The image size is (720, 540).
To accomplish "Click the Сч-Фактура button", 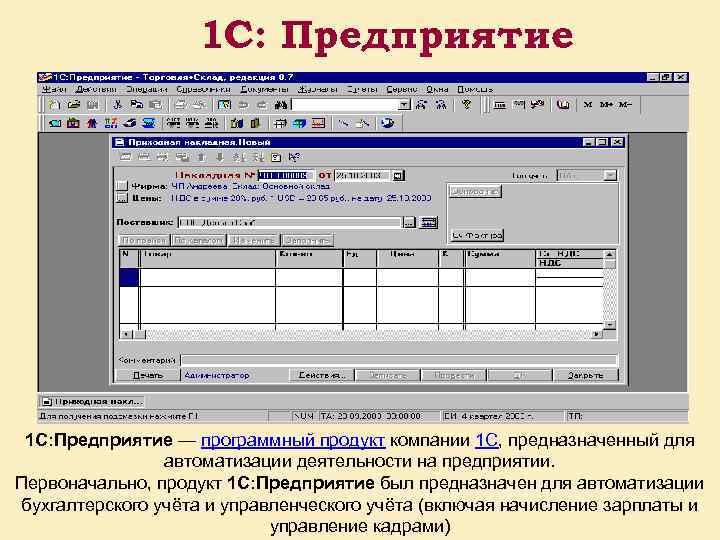I will click(477, 235).
